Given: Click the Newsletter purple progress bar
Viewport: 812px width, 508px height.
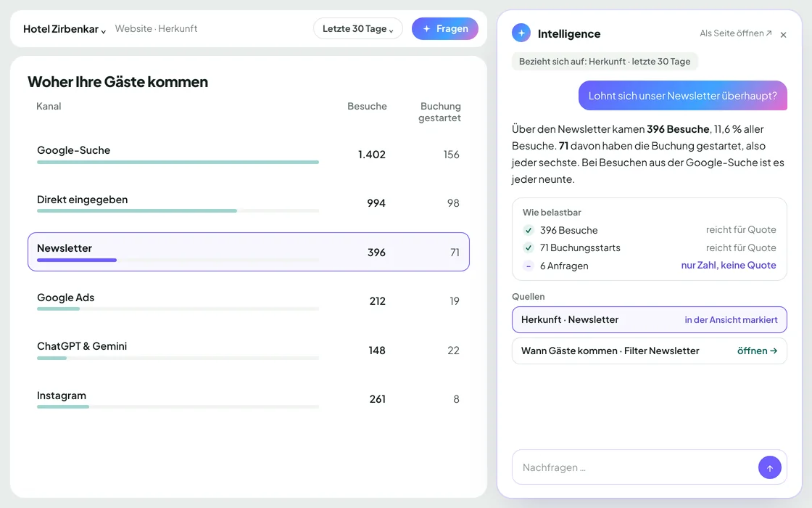Looking at the screenshot, I should click(77, 261).
